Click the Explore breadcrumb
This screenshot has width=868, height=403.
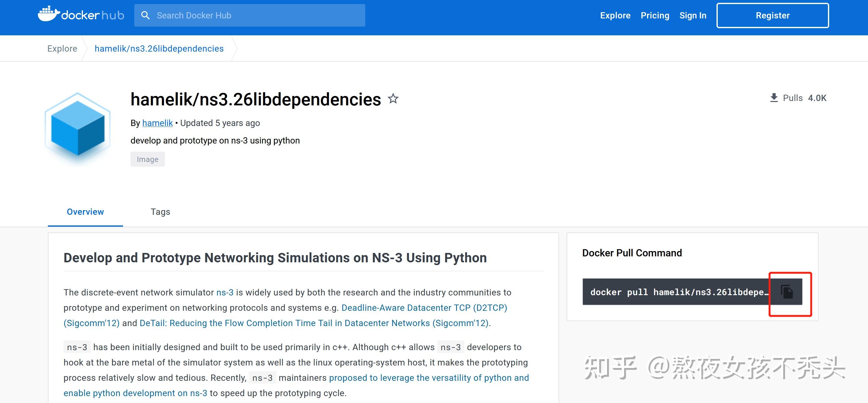(x=62, y=48)
